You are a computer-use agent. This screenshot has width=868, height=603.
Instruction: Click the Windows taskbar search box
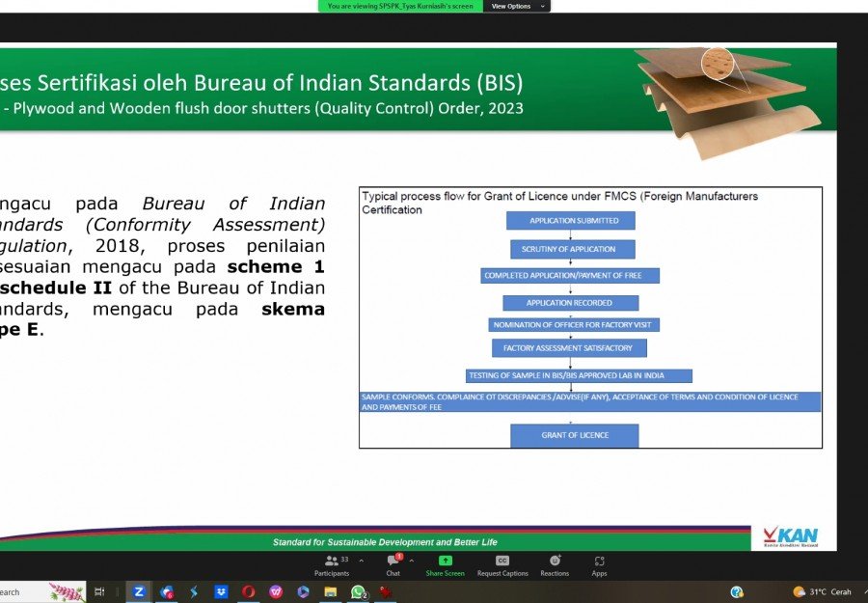pos(42,592)
